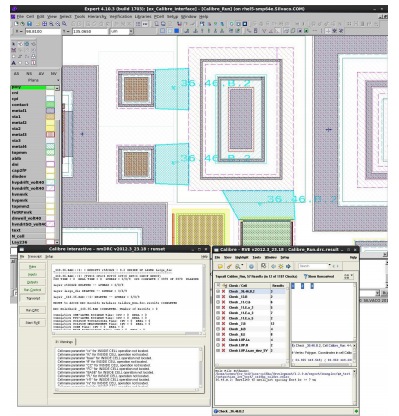The height and width of the screenshot is (416, 399).
Task: Click the X coordinate input field
Action: tap(43, 31)
